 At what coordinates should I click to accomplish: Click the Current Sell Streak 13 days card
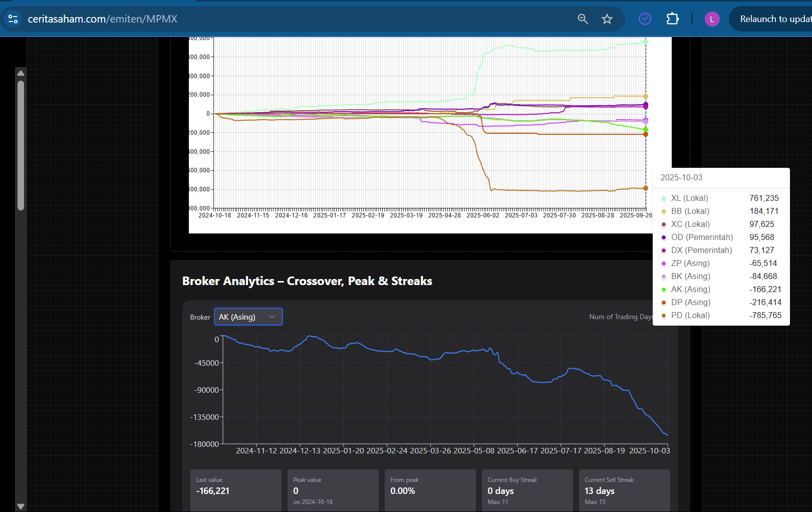pyautogui.click(x=624, y=490)
